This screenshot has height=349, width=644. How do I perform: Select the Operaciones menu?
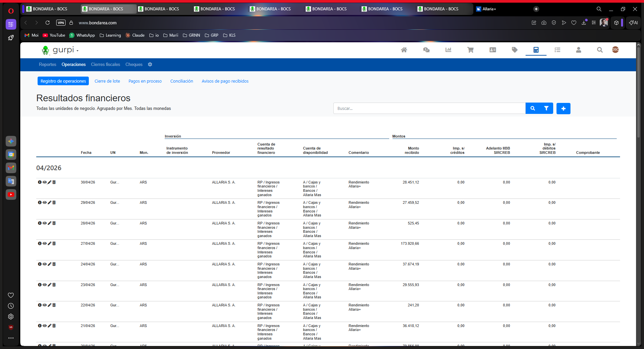click(x=74, y=65)
